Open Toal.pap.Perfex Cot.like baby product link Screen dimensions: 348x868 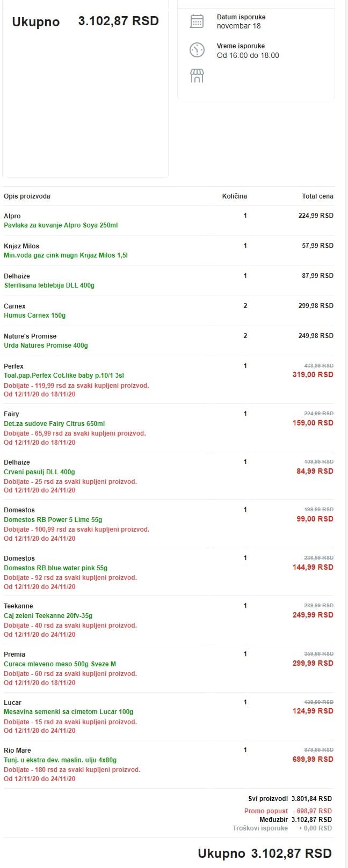[64, 376]
